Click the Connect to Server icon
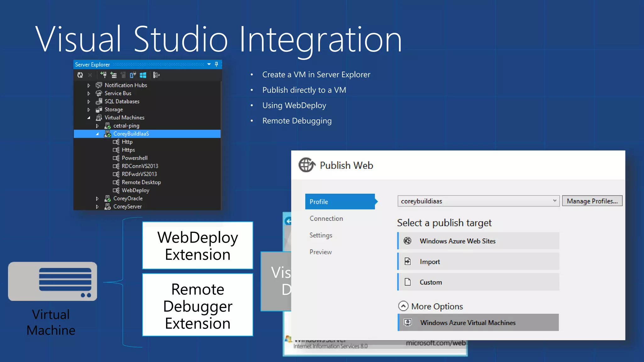Viewport: 644px width, 362px height. (114, 75)
